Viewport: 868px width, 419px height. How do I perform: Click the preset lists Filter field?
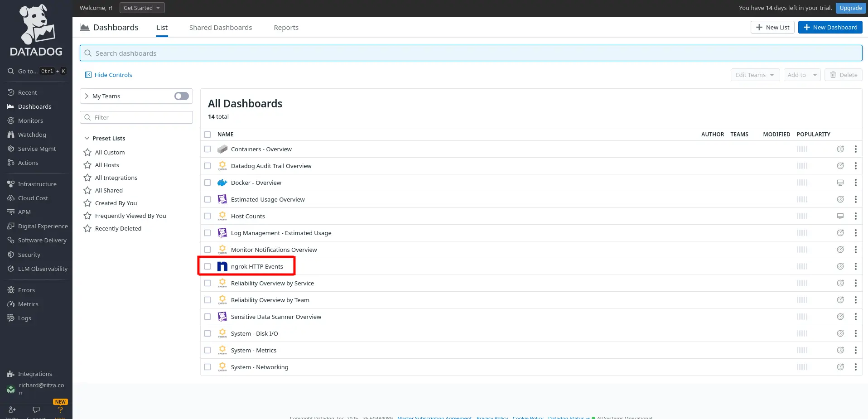click(136, 117)
